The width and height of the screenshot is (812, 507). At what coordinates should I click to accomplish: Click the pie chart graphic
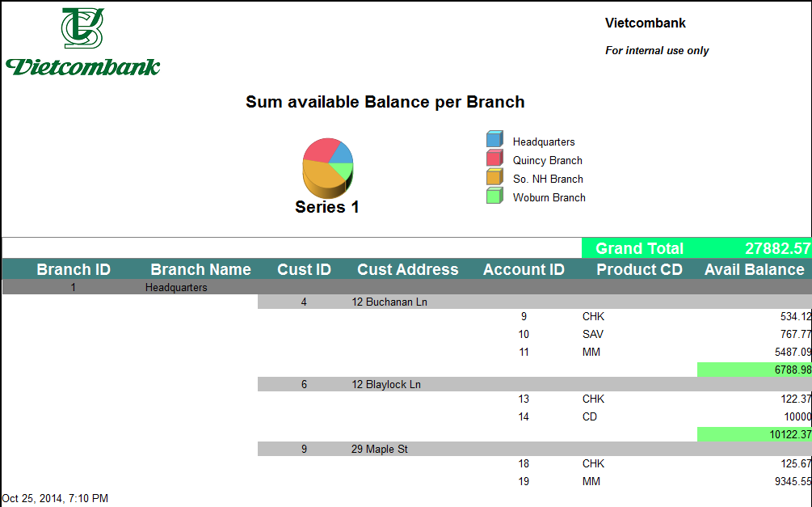pyautogui.click(x=328, y=168)
